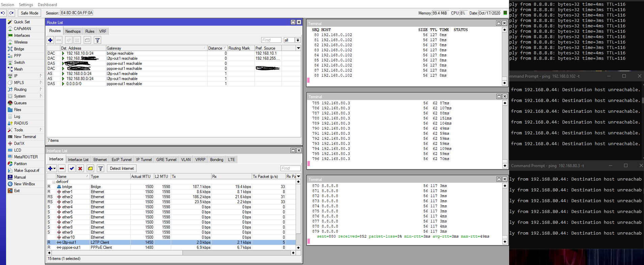This screenshot has height=265, width=644.
Task: Open the Switch menu
Action: pos(19,62)
